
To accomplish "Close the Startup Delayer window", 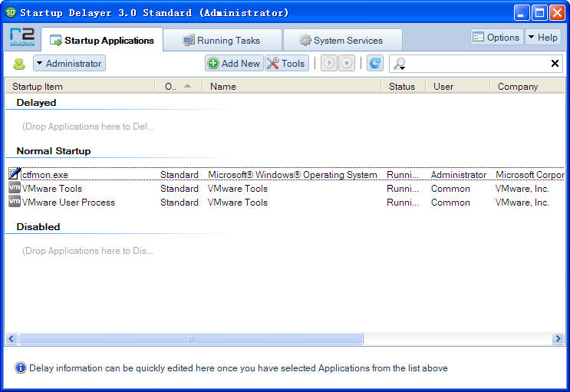I will (557, 13).
